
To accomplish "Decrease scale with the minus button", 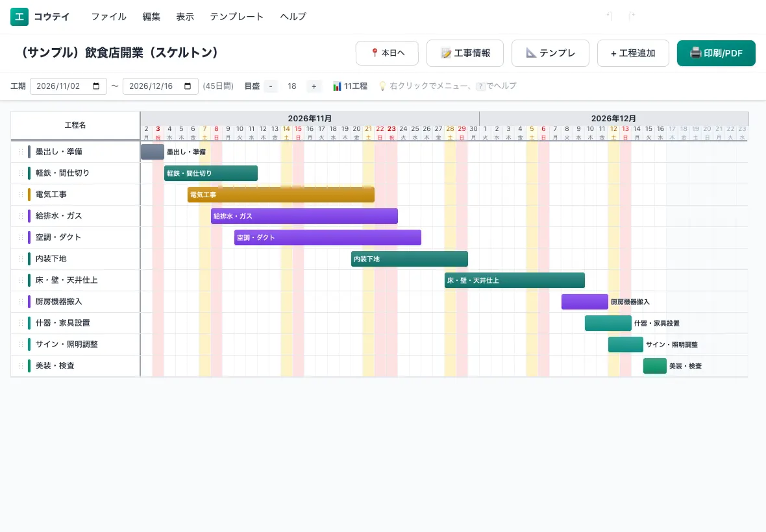I will 271,86.
